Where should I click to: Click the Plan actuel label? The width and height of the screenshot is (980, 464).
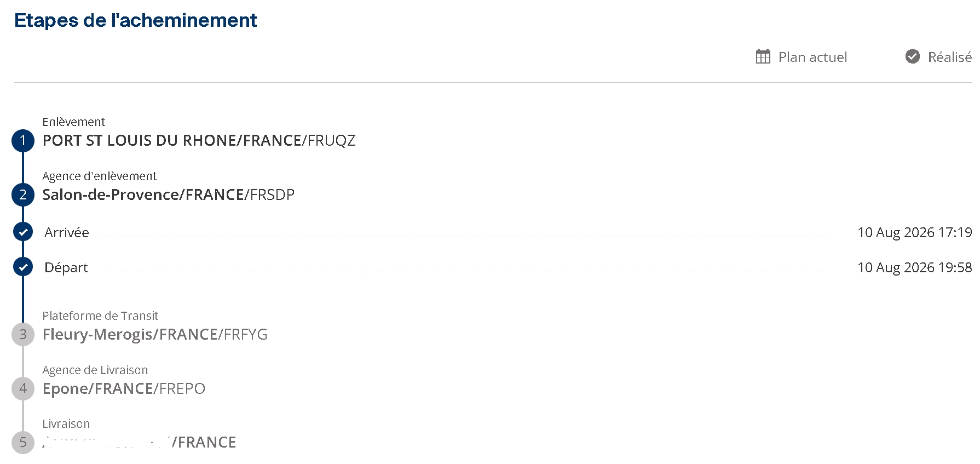812,57
